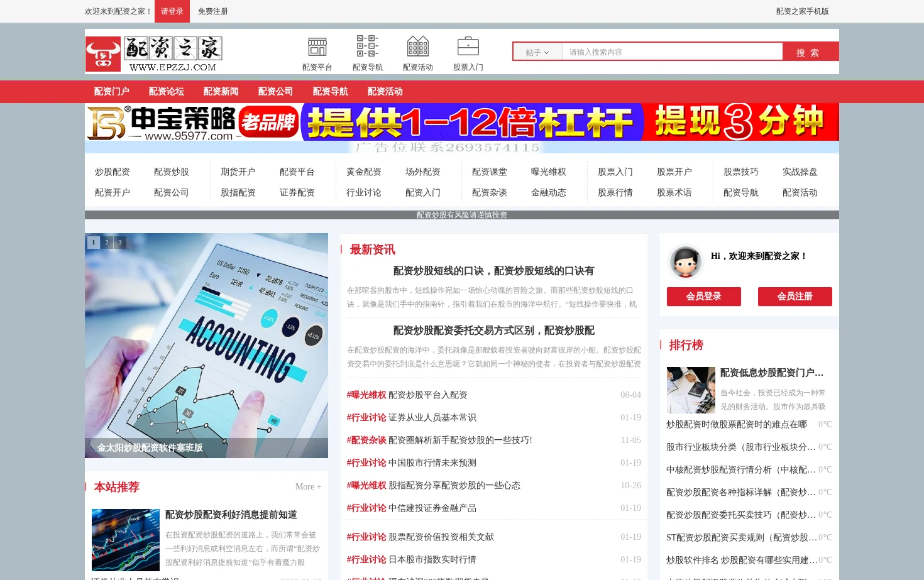
Task: Open news item 股指配资分享配资炒股的一些心态
Action: tap(454, 485)
